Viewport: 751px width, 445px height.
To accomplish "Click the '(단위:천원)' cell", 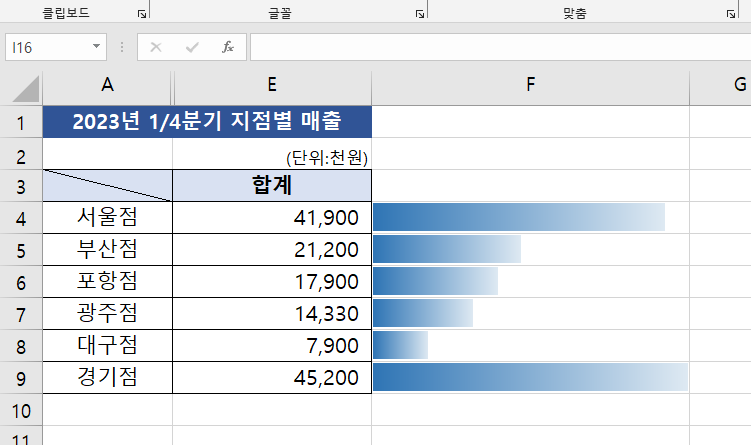I will tap(272, 154).
